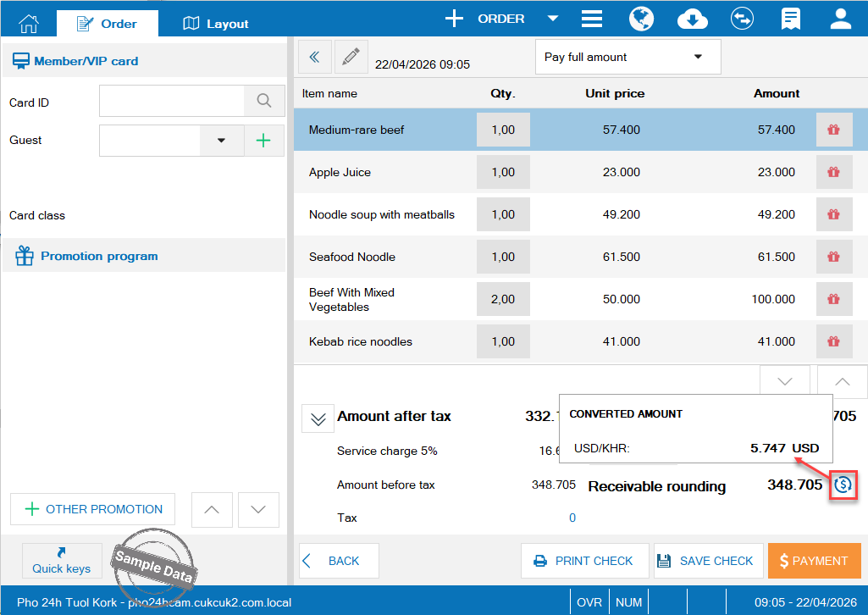This screenshot has width=868, height=615.
Task: Click the gift icon for Medium-rare beef
Action: coord(833,130)
